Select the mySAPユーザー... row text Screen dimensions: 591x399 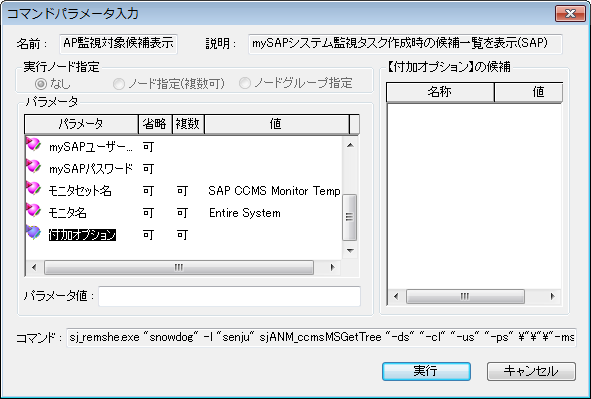[x=91, y=147]
